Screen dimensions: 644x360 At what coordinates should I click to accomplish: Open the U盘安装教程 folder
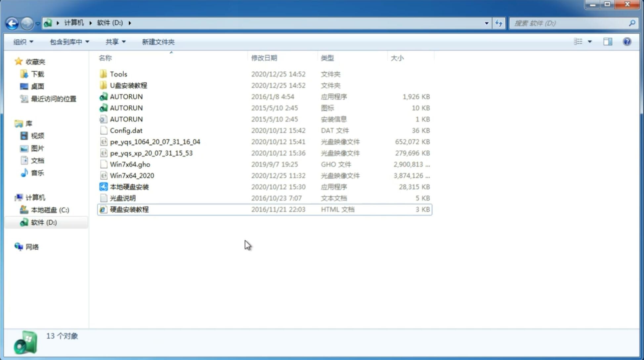pos(128,85)
